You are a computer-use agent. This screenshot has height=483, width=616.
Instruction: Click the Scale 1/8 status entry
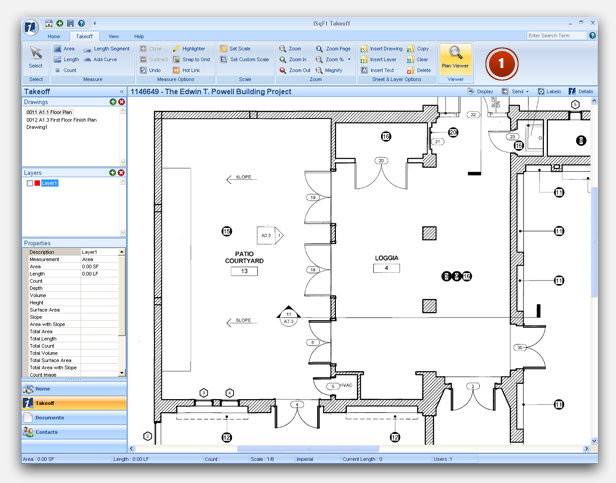tap(262, 459)
